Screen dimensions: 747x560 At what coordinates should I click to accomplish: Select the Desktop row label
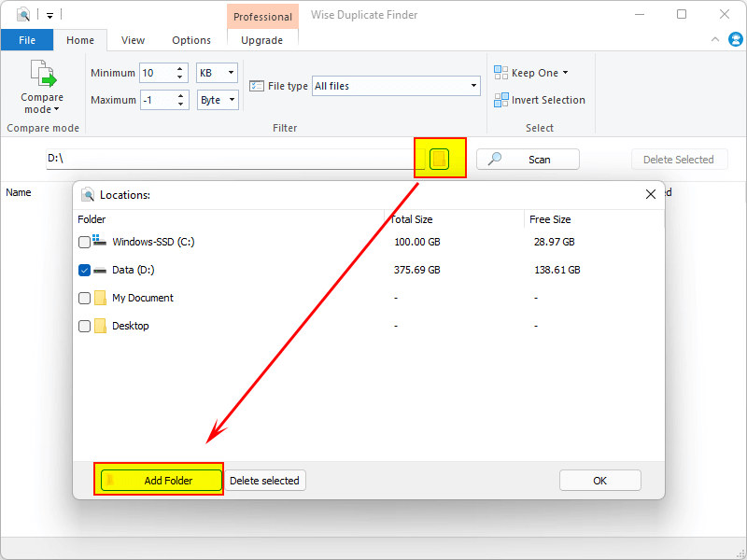point(131,326)
